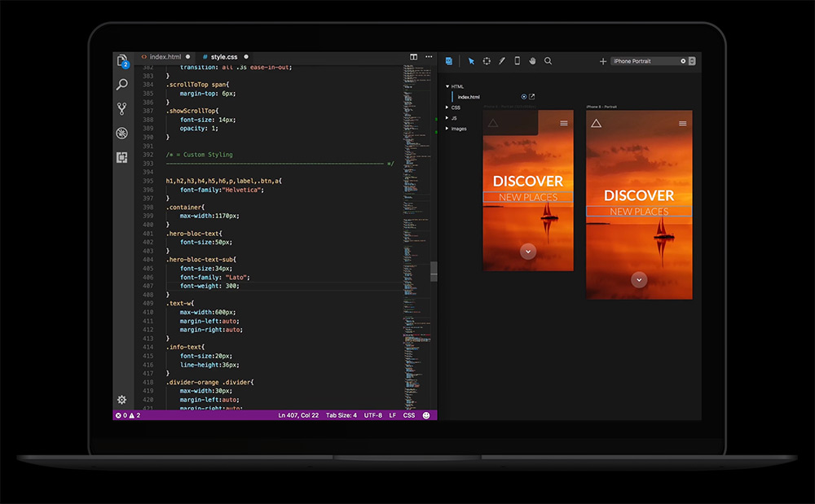Open the Extensions icon in activity bar
This screenshot has width=815, height=504.
(x=122, y=157)
